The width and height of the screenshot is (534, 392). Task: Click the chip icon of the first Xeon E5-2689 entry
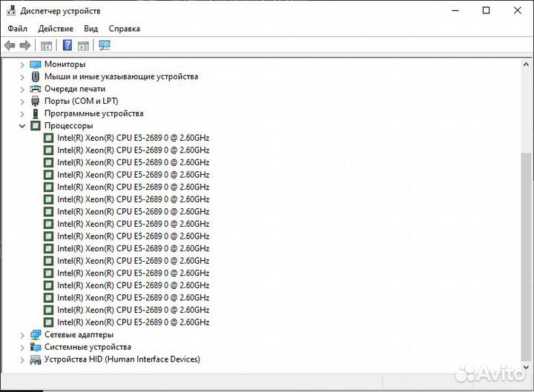(x=49, y=138)
